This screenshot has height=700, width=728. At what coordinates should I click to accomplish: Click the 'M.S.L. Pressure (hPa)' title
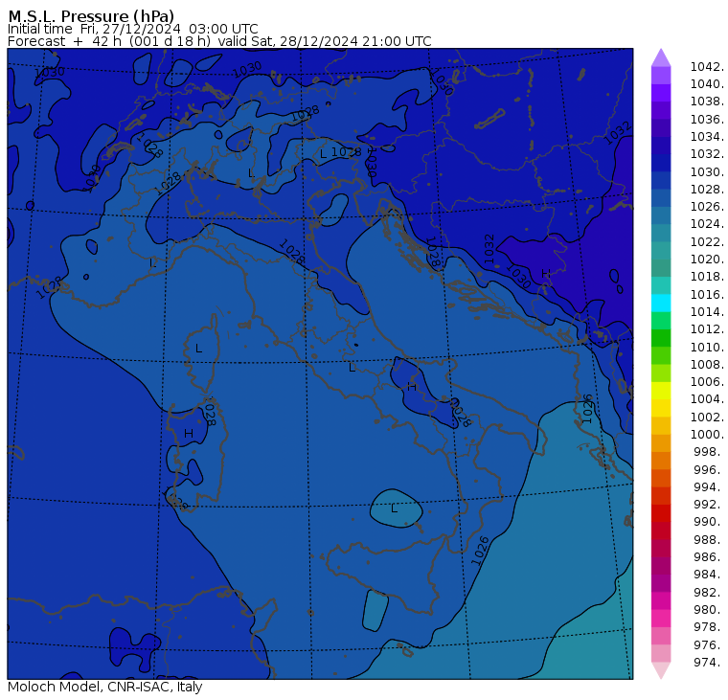pos(91,15)
